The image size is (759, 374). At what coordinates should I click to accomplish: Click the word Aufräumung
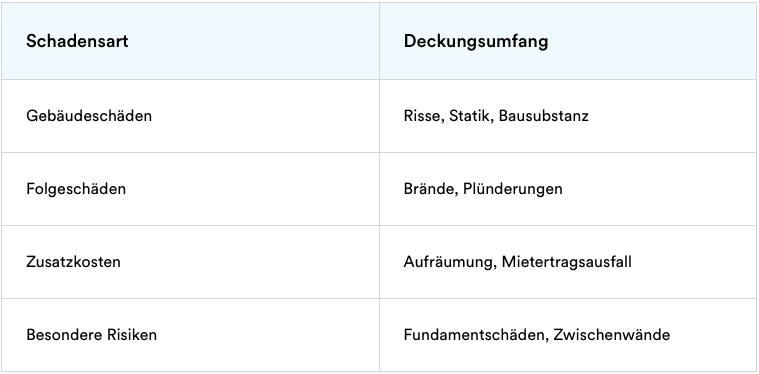[x=450, y=262]
